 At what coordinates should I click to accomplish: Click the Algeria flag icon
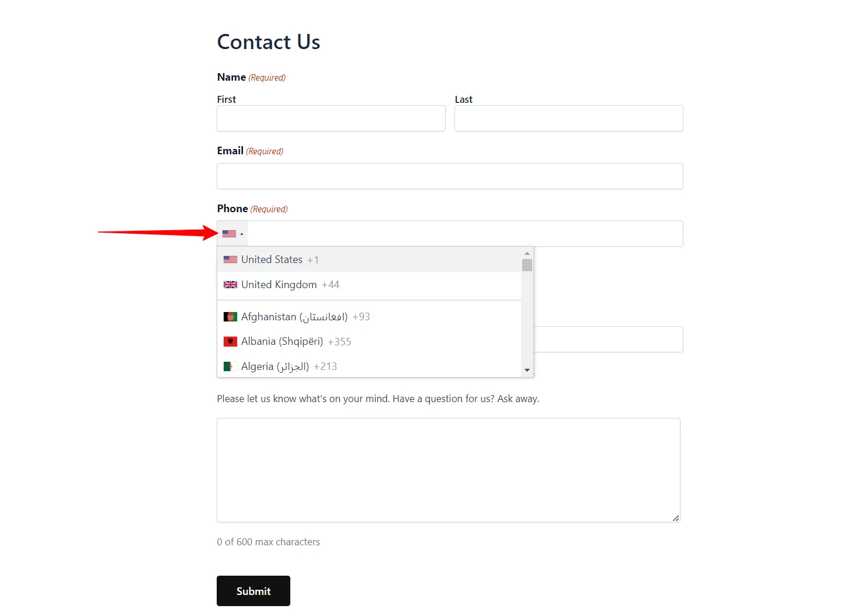pos(230,366)
